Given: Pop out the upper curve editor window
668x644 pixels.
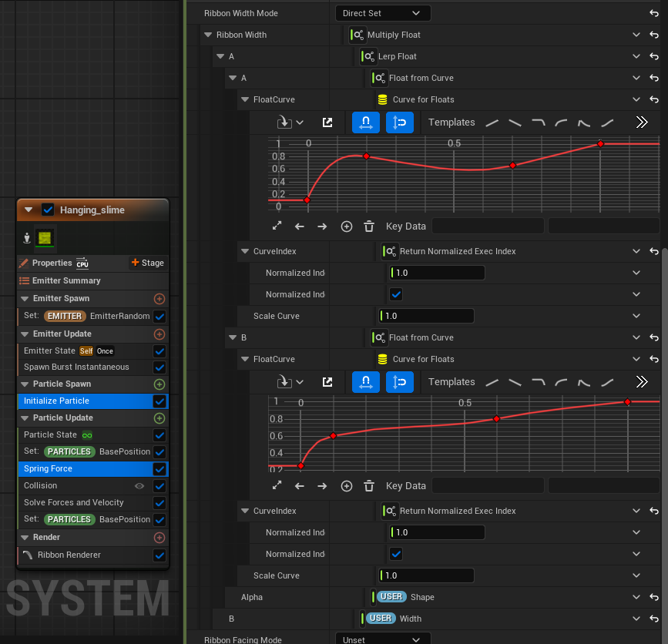Looking at the screenshot, I should click(327, 122).
